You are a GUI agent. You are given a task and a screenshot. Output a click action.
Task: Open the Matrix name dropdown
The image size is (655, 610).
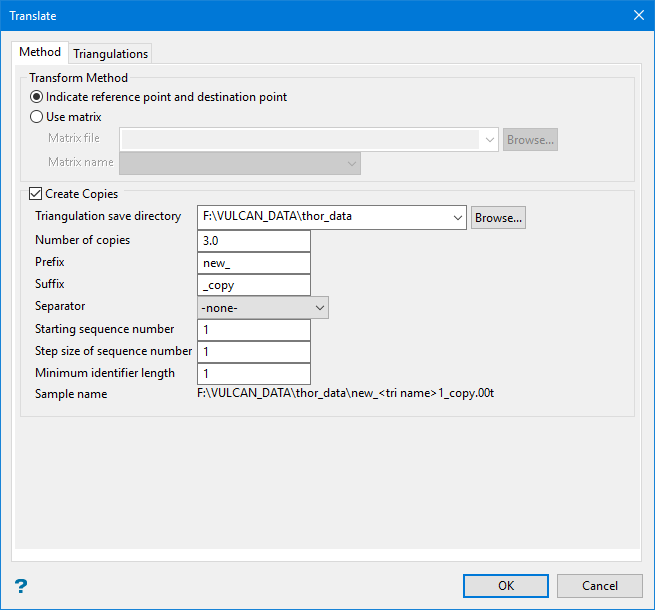click(351, 163)
